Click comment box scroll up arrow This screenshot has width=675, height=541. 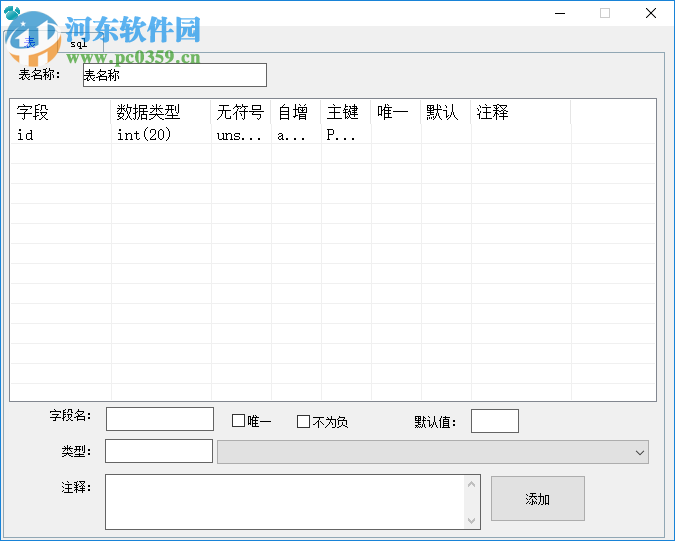471,485
